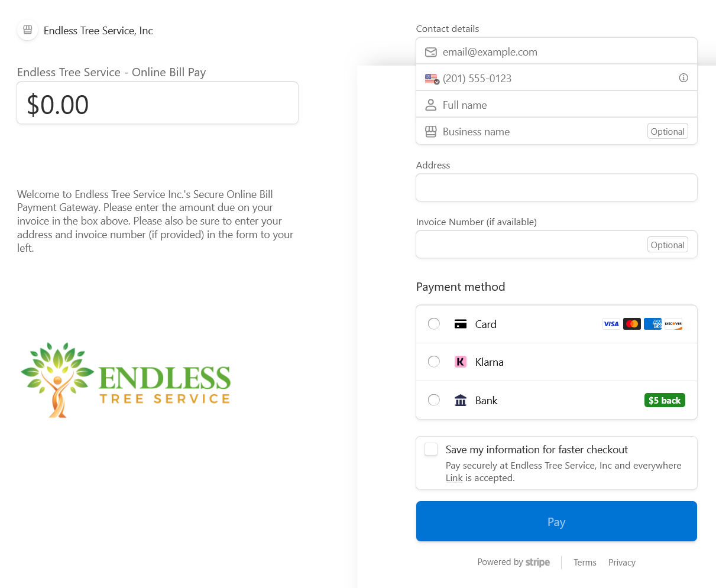Click the person icon in Full name field
Viewport: 716px width, 588px height.
click(x=431, y=105)
